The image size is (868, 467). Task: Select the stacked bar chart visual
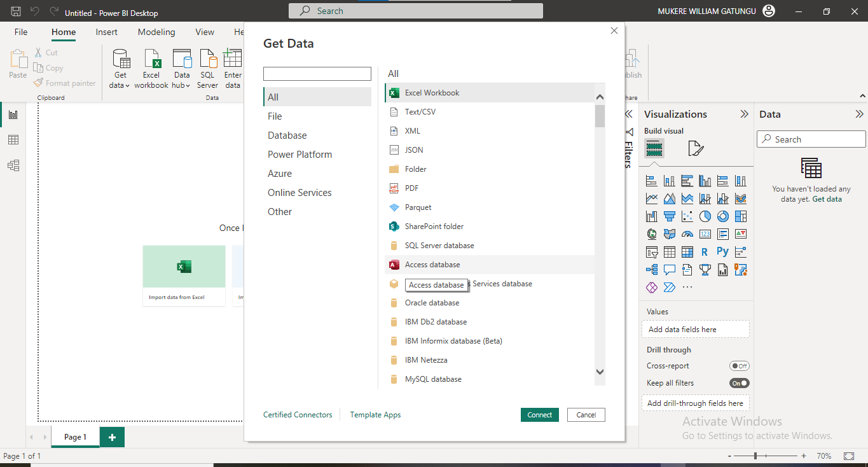coord(651,181)
